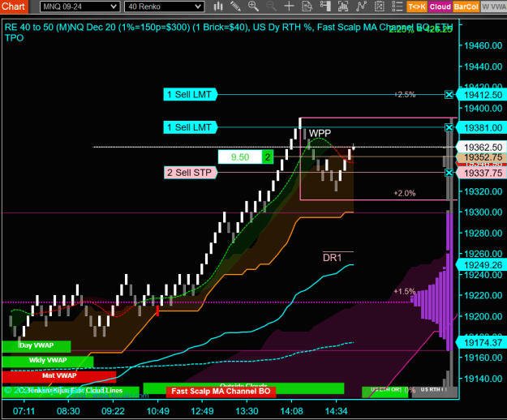Click the 19412.50 price axis marker
Screen dimensions: 507x420
(x=482, y=96)
